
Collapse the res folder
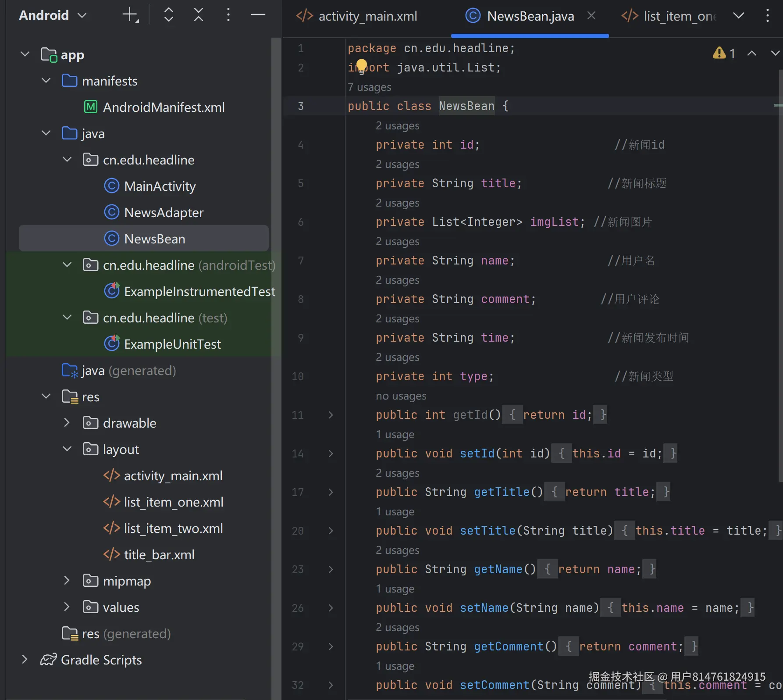[46, 396]
